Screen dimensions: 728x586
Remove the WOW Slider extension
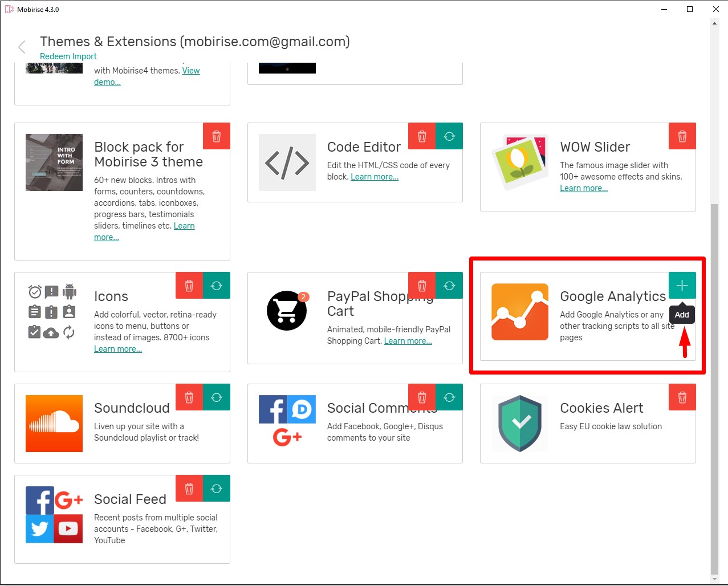[x=682, y=136]
